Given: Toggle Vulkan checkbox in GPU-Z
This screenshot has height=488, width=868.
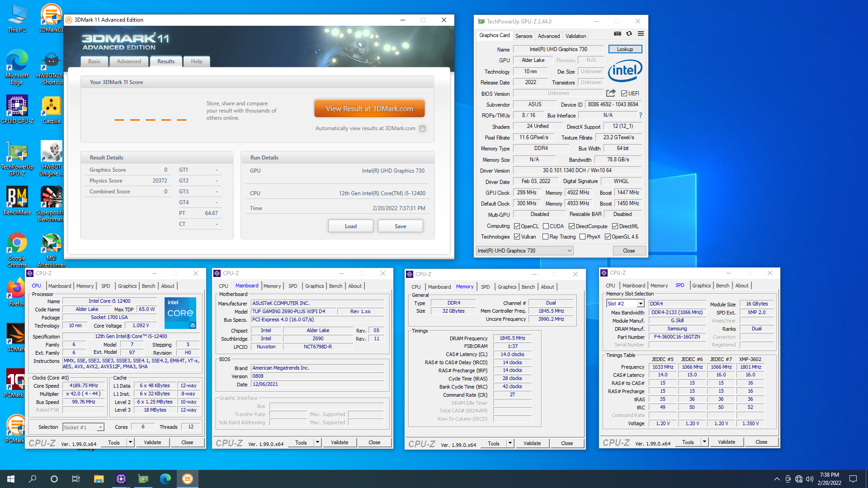Looking at the screenshot, I should pos(517,237).
